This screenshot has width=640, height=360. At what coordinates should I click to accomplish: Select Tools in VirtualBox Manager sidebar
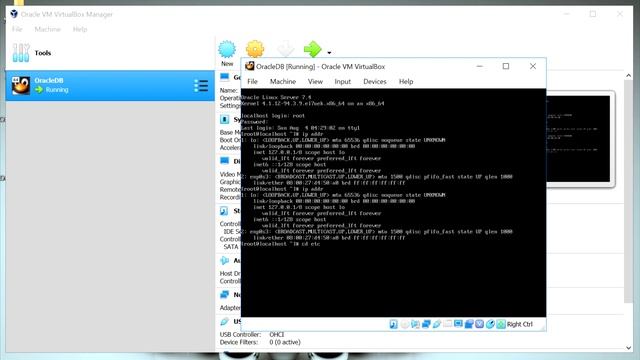(x=110, y=53)
